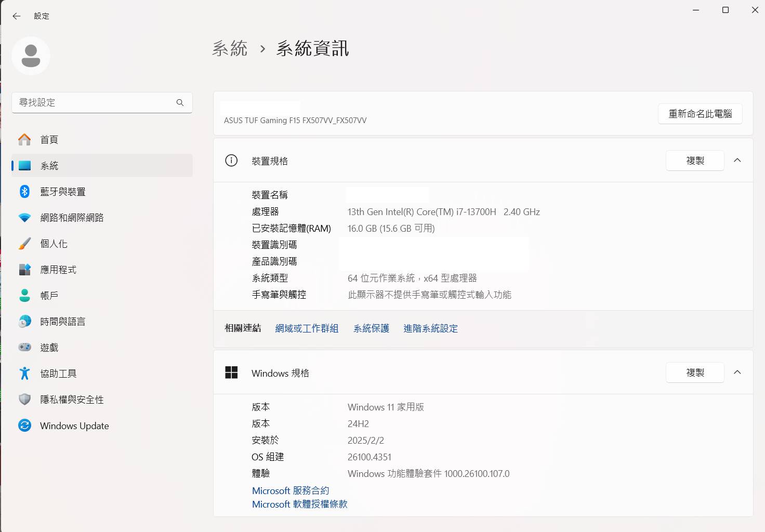This screenshot has width=765, height=532.
Task: Close the Settings window
Action: click(x=755, y=10)
